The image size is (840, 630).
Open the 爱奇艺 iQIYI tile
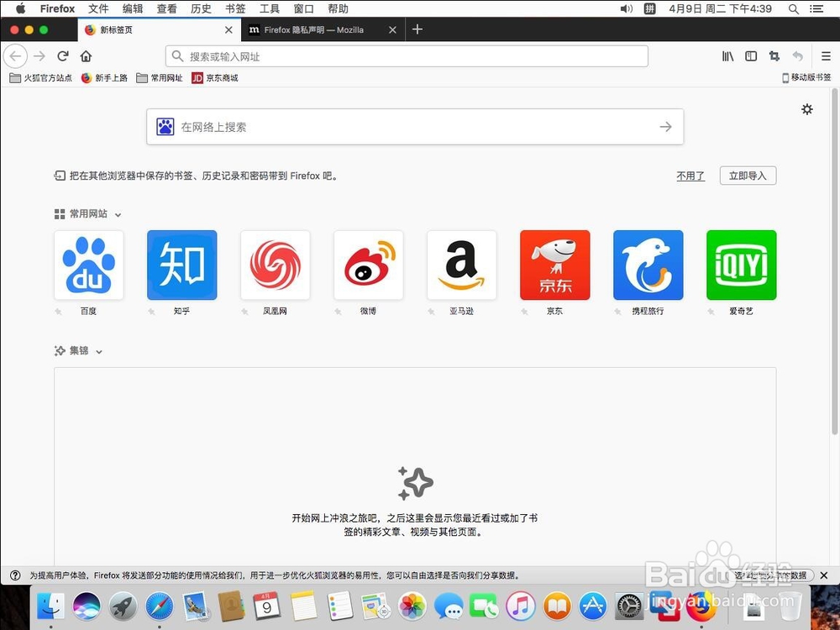pyautogui.click(x=742, y=265)
